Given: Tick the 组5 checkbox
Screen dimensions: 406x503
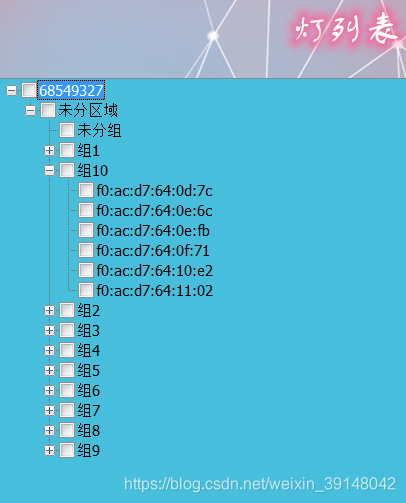Looking at the screenshot, I should pyautogui.click(x=67, y=370).
